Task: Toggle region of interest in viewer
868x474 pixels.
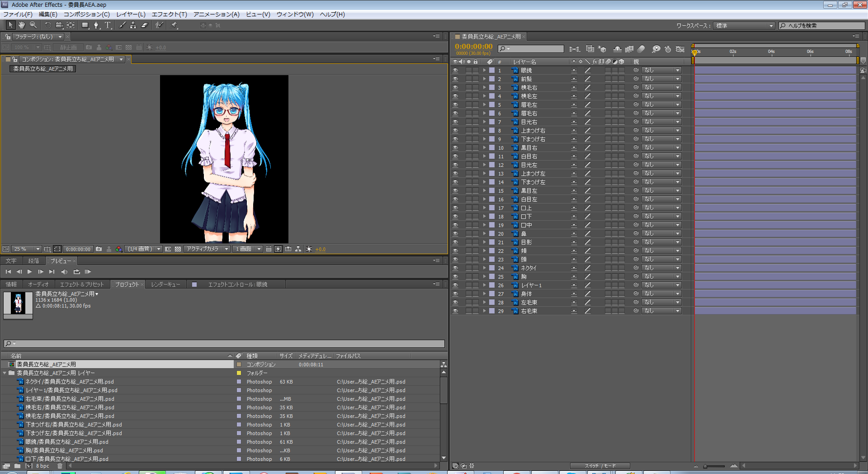Action: [x=168, y=249]
